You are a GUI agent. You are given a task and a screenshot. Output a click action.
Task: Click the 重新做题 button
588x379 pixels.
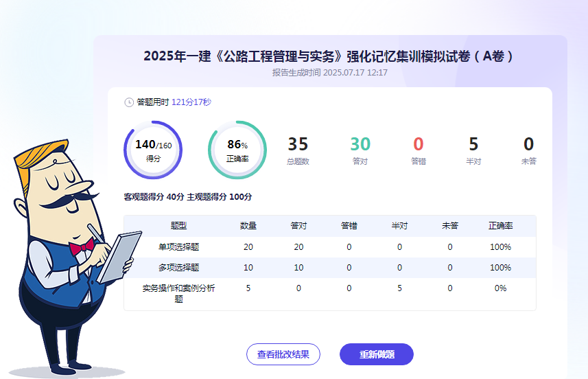[377, 354]
